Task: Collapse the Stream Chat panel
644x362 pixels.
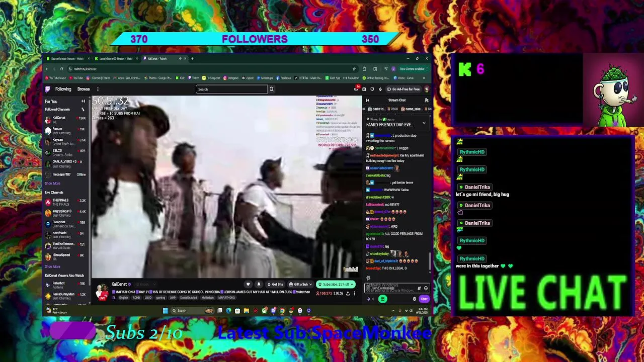Action: [367, 100]
